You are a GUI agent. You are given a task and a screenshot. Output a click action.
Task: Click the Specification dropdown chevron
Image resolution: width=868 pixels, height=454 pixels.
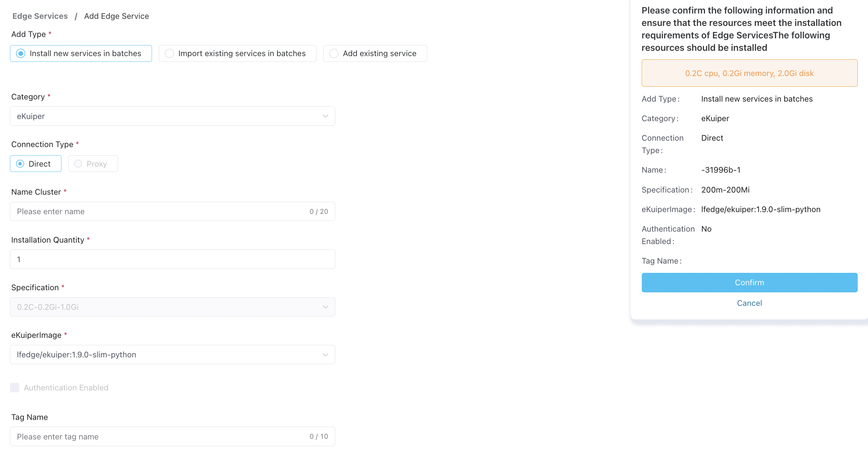point(325,307)
